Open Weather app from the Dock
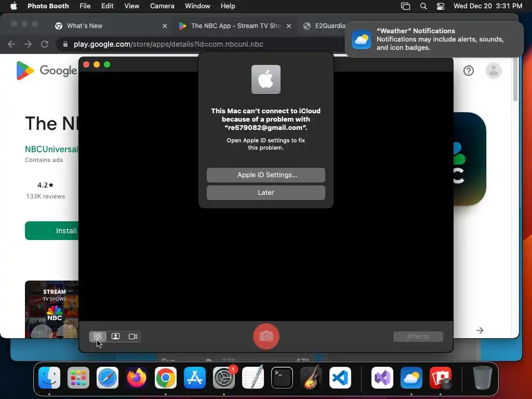This screenshot has width=532, height=399. coord(411,378)
